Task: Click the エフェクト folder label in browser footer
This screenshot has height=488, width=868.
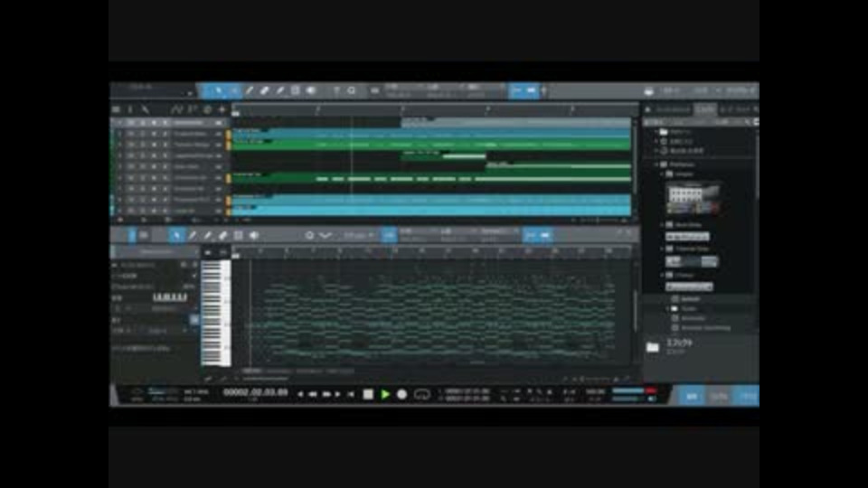Action: coord(679,343)
